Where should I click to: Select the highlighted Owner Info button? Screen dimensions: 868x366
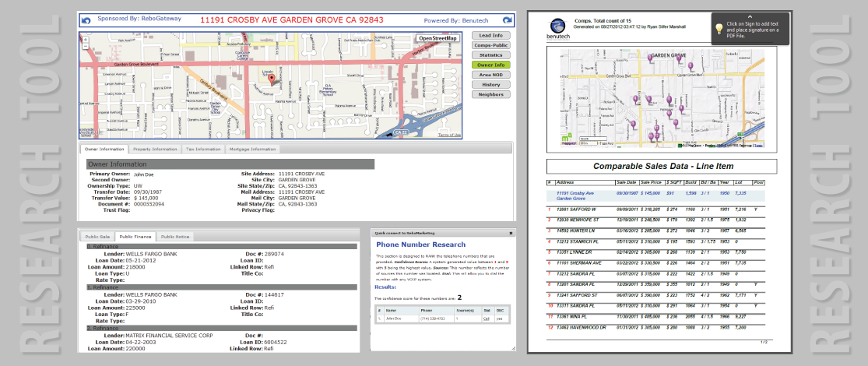(490, 65)
